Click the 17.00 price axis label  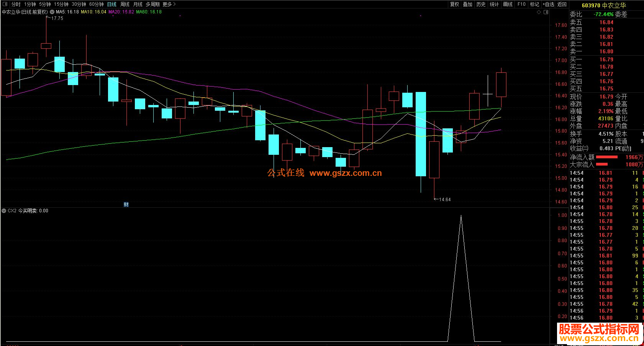tap(560, 61)
